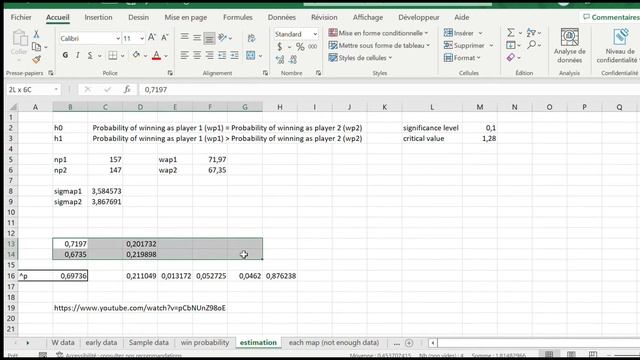Screen dimensions: 640x360
Task: Increase font size with large A icon
Action: [151, 38]
